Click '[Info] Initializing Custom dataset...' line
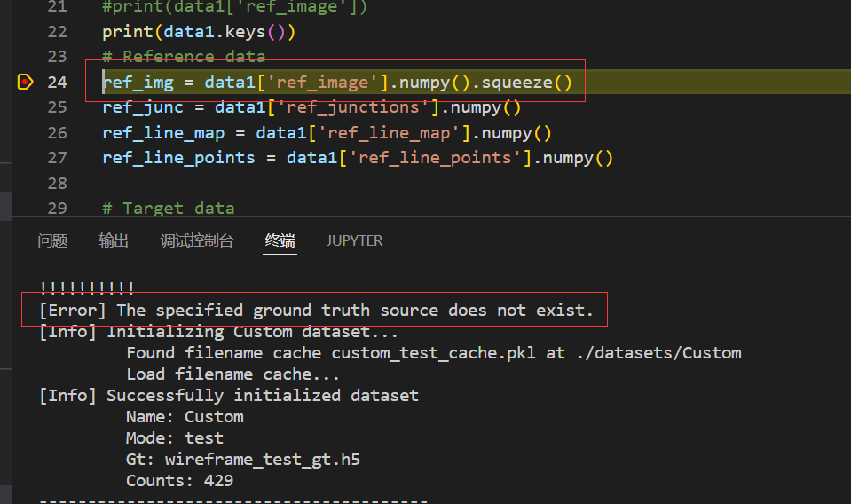Screen dimensions: 851x504 [x=218, y=332]
